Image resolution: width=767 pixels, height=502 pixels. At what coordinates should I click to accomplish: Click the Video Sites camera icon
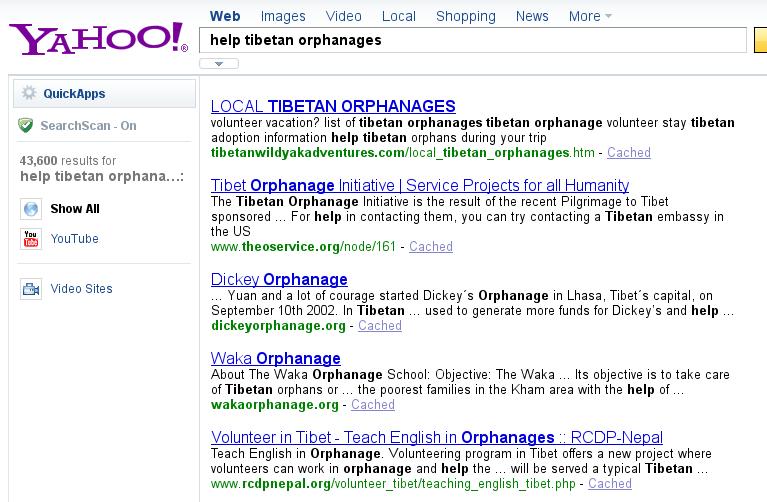(x=31, y=289)
